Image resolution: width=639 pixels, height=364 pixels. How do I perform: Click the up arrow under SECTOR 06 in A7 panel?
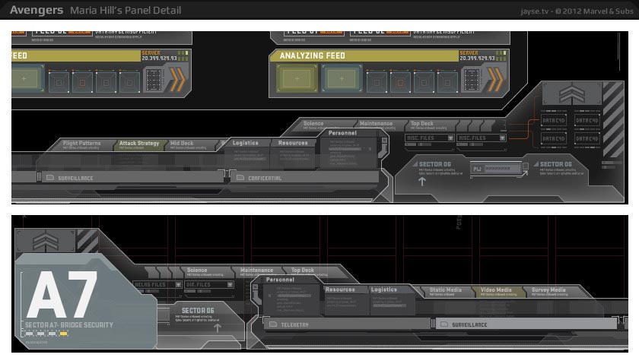tap(218, 328)
